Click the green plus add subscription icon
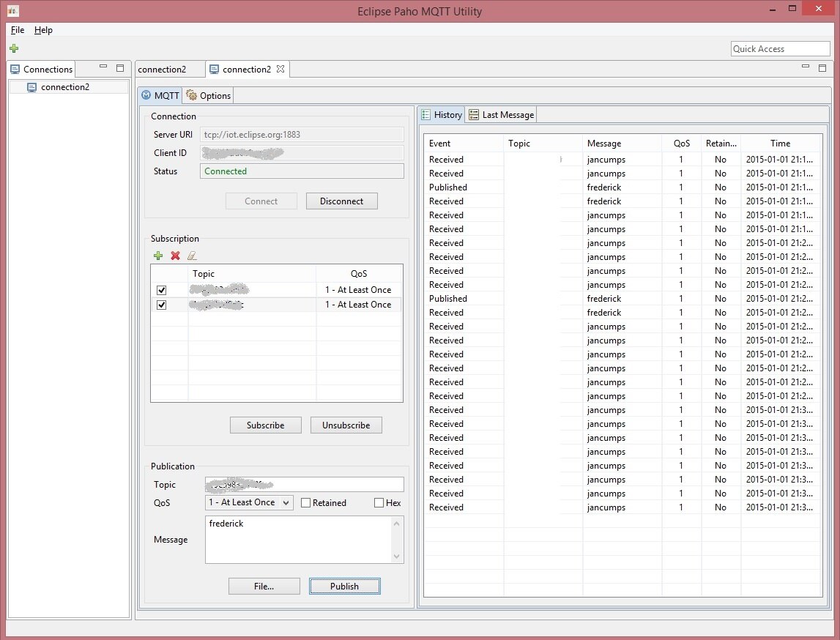The height and width of the screenshot is (640, 840). click(x=158, y=256)
